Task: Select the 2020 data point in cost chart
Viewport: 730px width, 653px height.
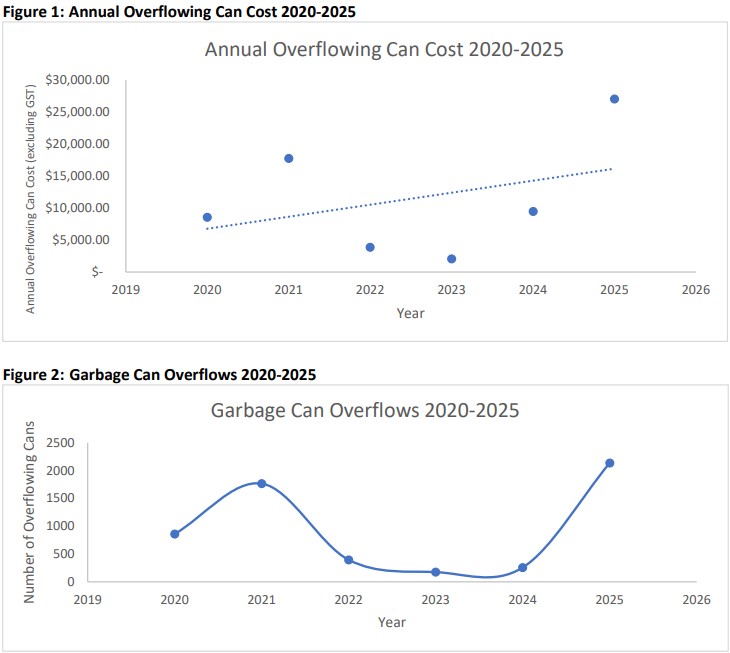Action: [207, 217]
